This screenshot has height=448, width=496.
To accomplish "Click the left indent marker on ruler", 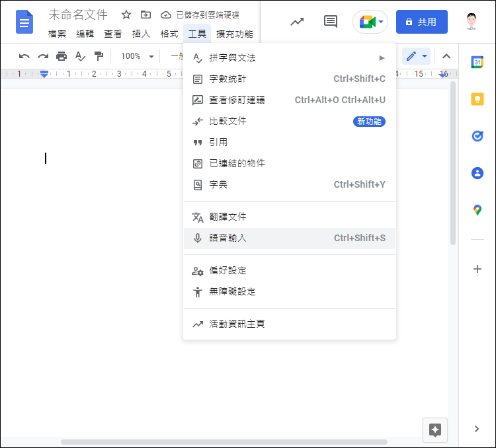I will 44,74.
